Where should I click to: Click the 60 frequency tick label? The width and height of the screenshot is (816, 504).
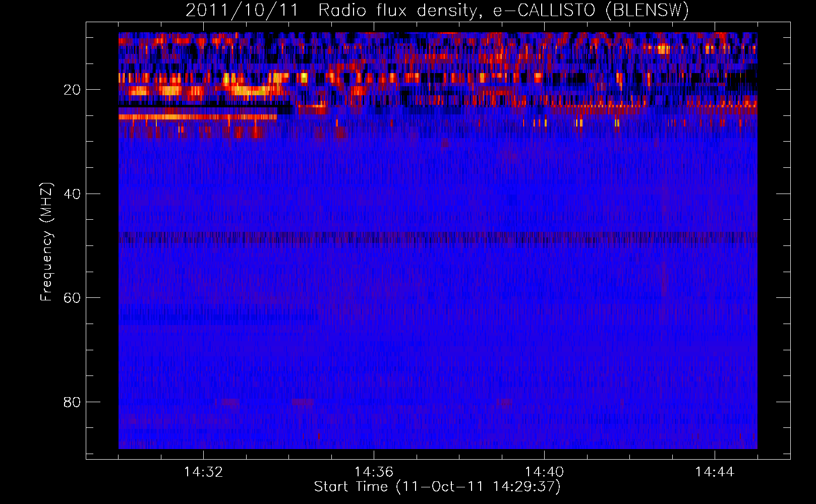point(72,298)
